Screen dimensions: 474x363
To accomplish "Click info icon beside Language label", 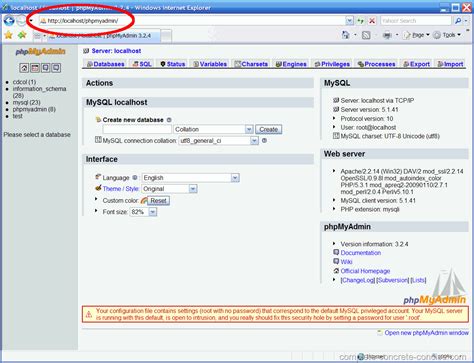I will [135, 178].
